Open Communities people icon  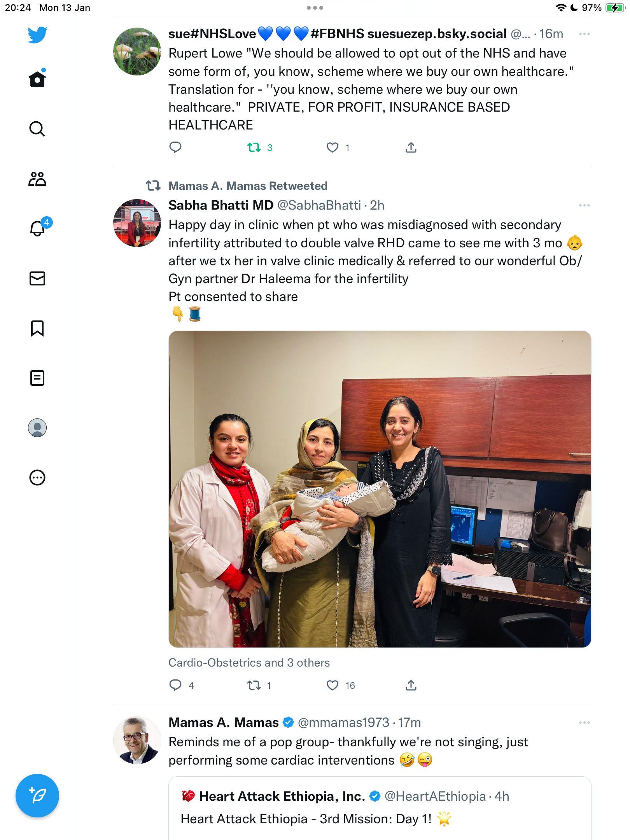click(x=37, y=179)
